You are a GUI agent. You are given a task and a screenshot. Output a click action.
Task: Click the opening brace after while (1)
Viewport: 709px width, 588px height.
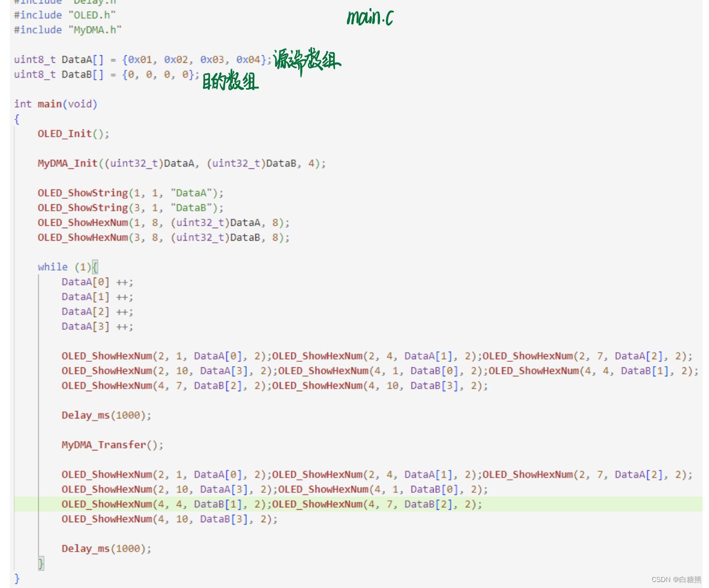point(95,267)
